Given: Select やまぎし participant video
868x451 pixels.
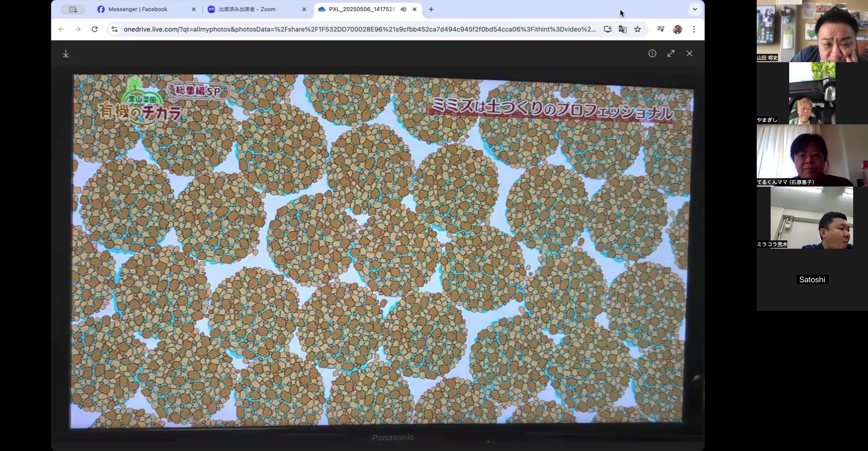Looking at the screenshot, I should (x=812, y=93).
